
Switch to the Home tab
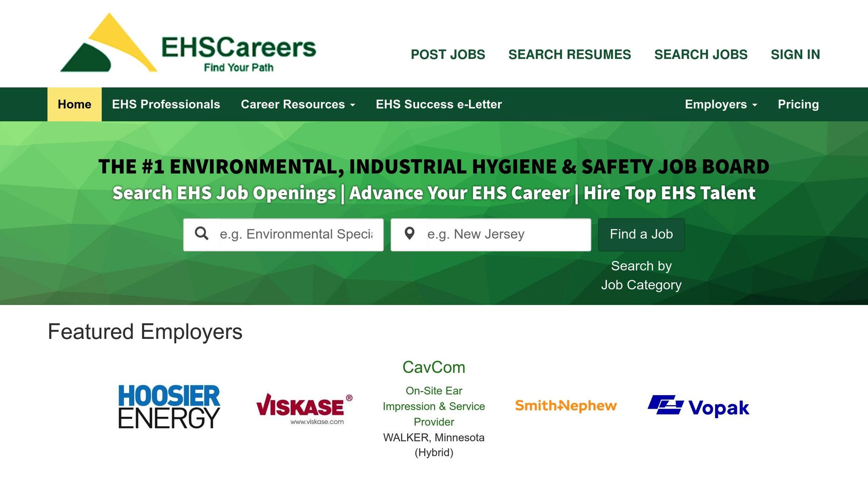pos(74,104)
